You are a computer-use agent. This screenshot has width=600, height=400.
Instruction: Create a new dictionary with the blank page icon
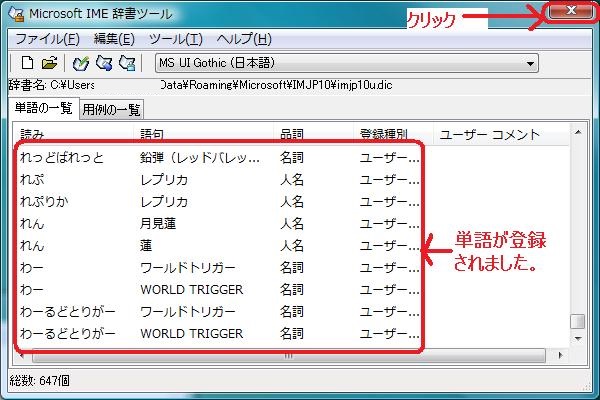click(x=27, y=63)
